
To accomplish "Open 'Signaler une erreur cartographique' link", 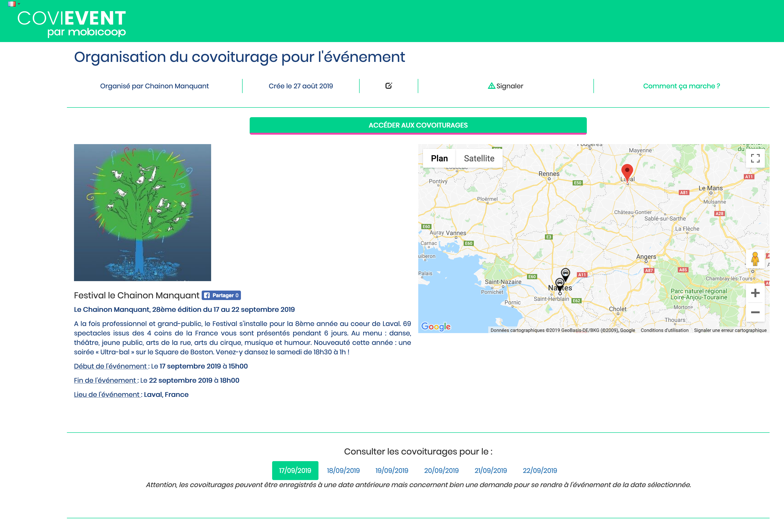I will 730,330.
